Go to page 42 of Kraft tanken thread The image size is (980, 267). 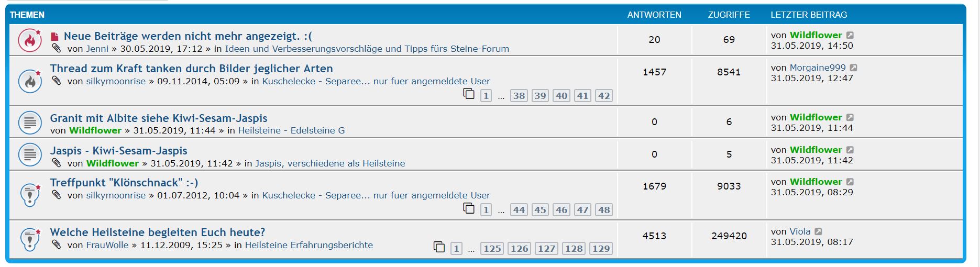pos(604,96)
